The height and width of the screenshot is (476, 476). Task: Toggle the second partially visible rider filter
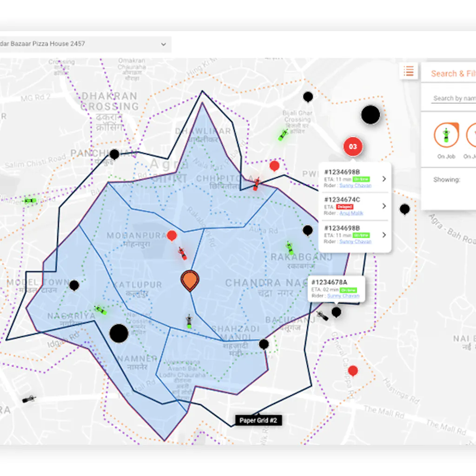(x=471, y=135)
